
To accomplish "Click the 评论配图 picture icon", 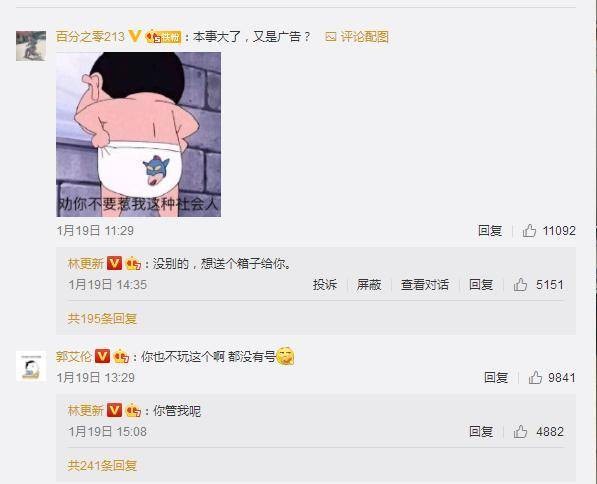I will point(330,37).
